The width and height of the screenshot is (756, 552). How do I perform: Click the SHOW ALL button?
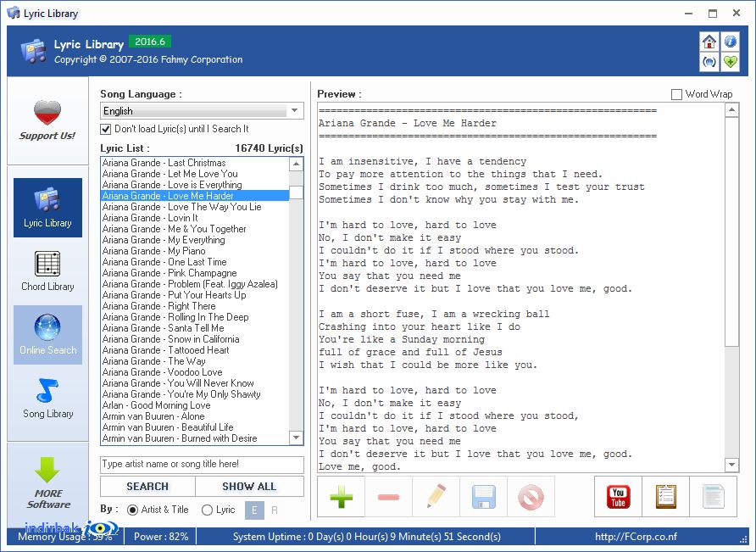249,487
